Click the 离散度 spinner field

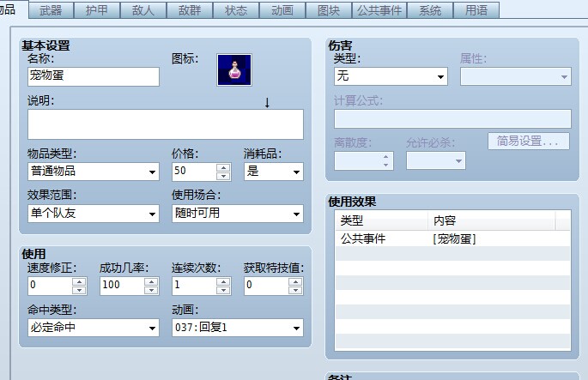click(x=363, y=160)
